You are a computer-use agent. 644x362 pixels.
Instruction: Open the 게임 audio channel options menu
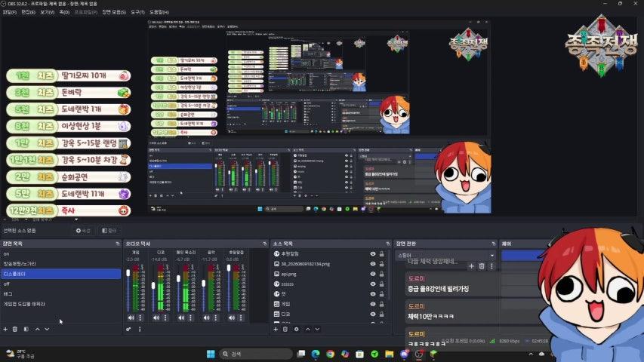point(140,318)
